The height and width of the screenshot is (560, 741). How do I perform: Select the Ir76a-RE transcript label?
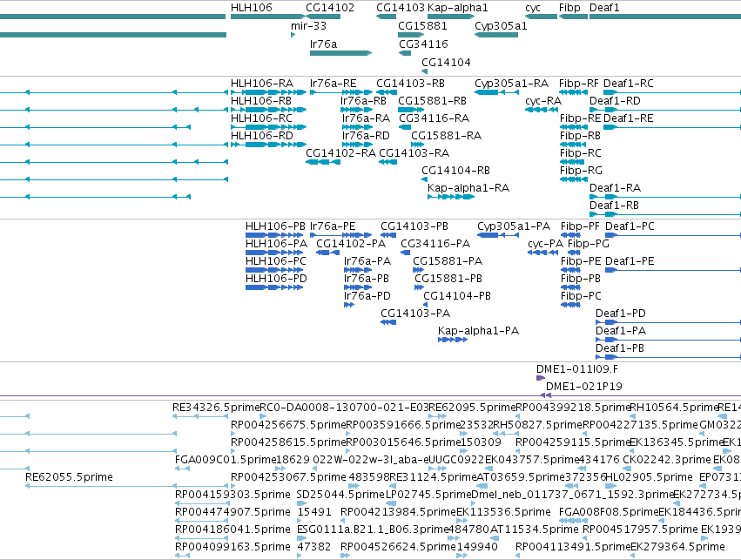[x=333, y=84]
